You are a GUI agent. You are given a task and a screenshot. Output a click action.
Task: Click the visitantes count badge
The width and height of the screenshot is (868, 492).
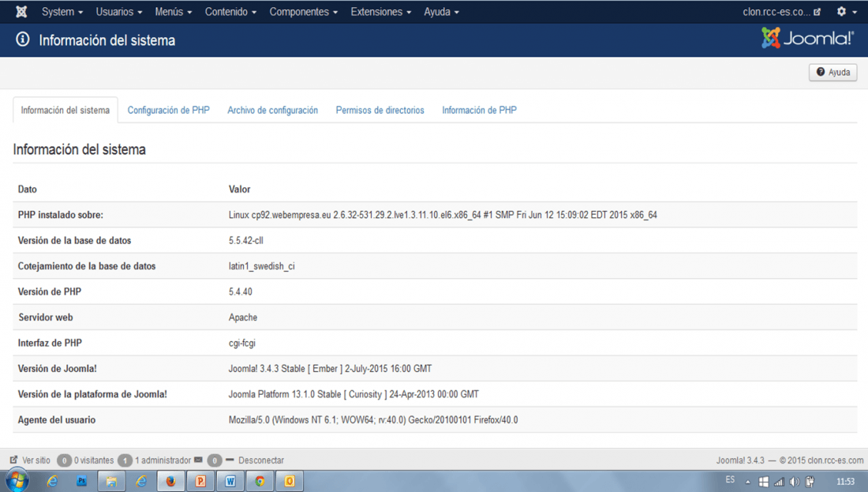64,460
